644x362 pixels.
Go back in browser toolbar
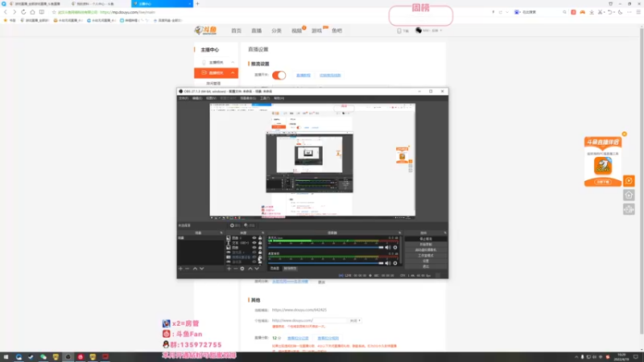[x=6, y=12]
